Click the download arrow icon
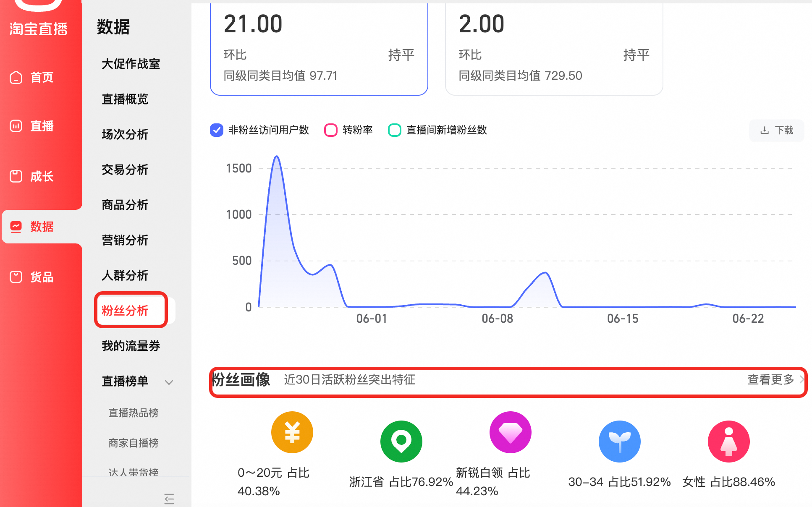The width and height of the screenshot is (812, 507). point(765,131)
